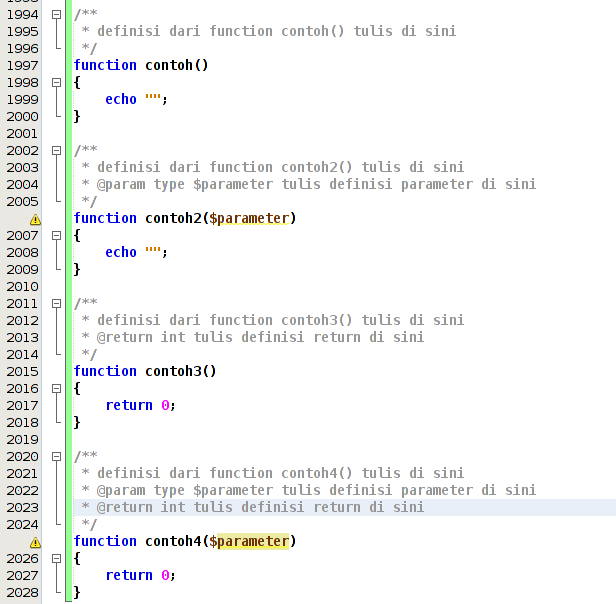Collapse the contoh3 body fold at line 2016
Screen dimensions: 616x604
[56, 388]
